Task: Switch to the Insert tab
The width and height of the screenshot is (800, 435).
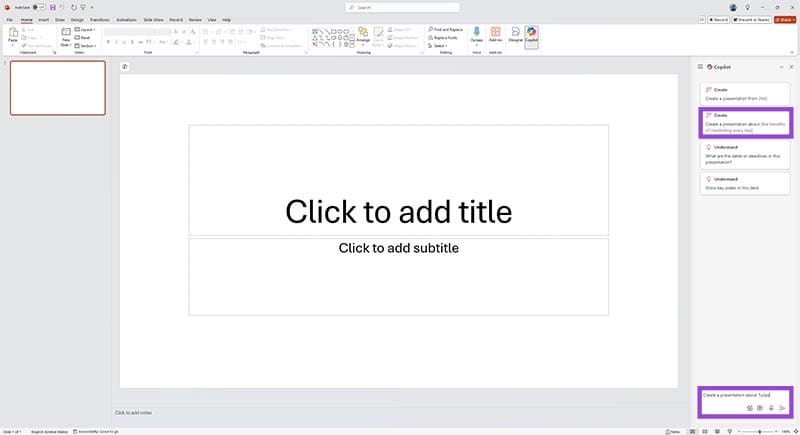Action: click(44, 20)
